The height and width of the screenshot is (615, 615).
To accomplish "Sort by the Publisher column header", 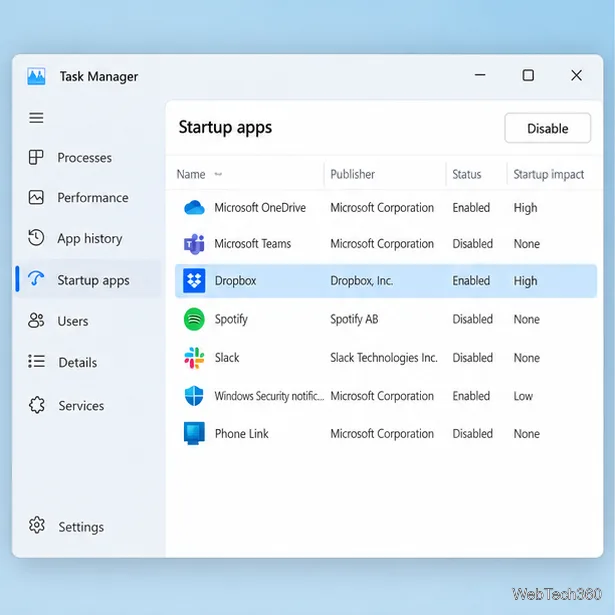I will click(x=353, y=174).
